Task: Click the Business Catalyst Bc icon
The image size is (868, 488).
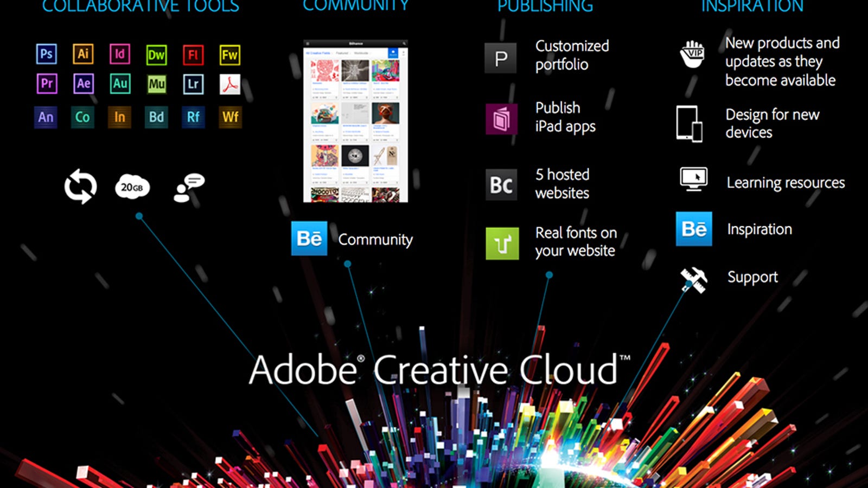Action: click(501, 185)
